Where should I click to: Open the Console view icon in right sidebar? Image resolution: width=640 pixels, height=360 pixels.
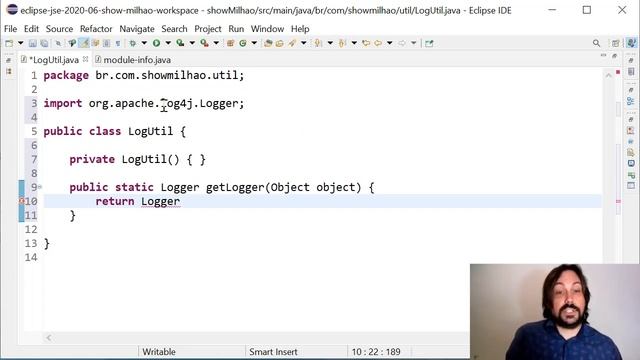(631, 163)
